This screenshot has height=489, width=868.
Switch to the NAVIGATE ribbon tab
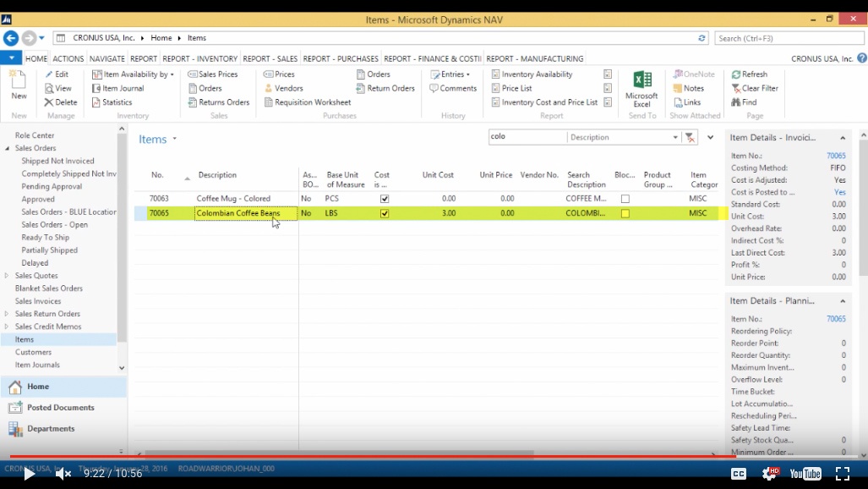(106, 58)
